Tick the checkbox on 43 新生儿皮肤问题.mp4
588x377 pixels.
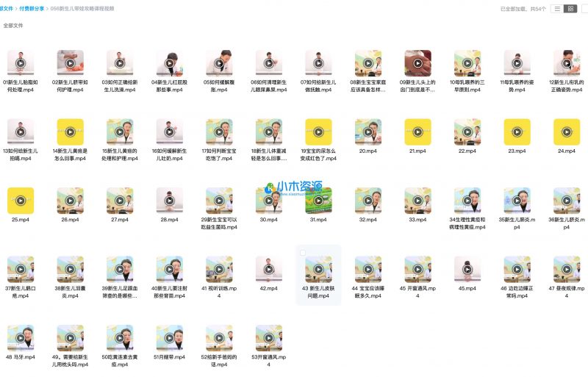point(302,252)
